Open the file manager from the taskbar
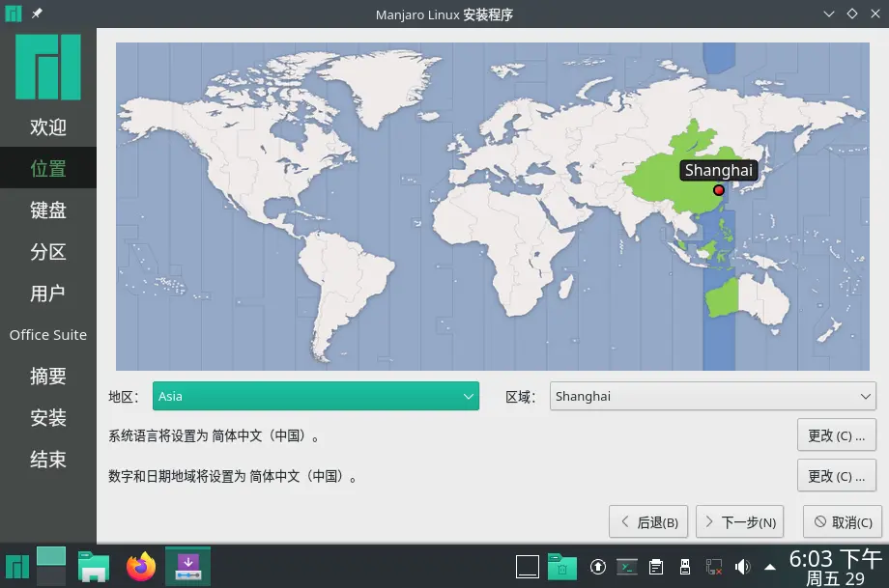This screenshot has width=889, height=588. pyautogui.click(x=93, y=567)
